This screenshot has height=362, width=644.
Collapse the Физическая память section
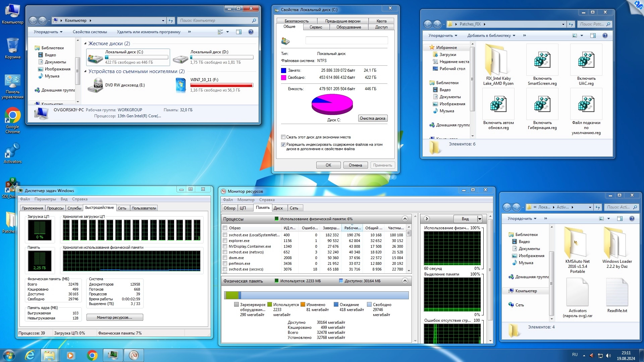(405, 281)
